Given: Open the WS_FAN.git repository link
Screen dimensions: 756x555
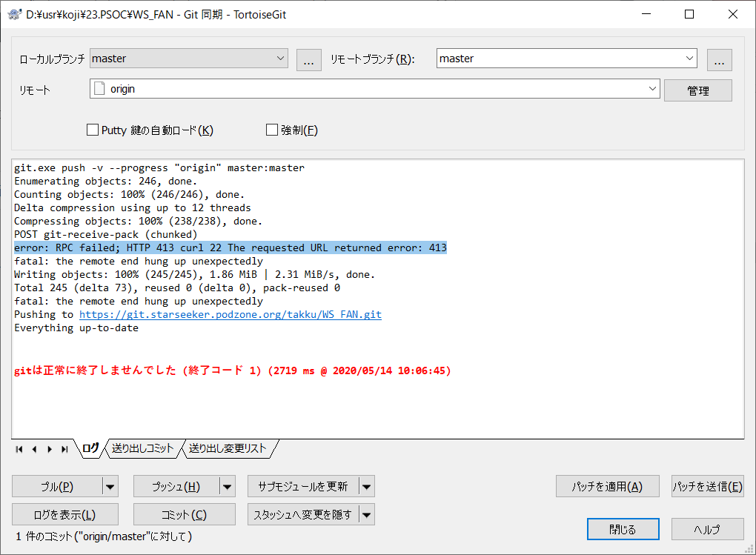Looking at the screenshot, I should (x=230, y=314).
